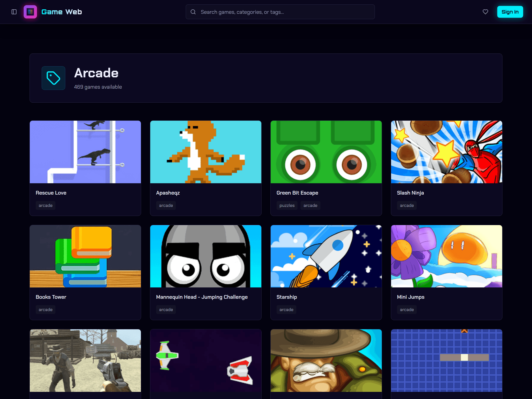The height and width of the screenshot is (399, 532).
Task: Click the Game Web logo icon
Action: pyautogui.click(x=30, y=12)
